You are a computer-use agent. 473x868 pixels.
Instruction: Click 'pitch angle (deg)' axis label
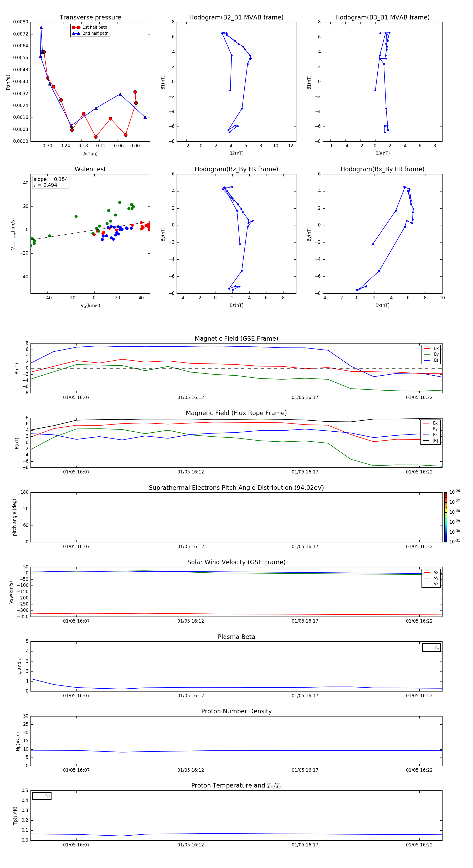tap(14, 517)
